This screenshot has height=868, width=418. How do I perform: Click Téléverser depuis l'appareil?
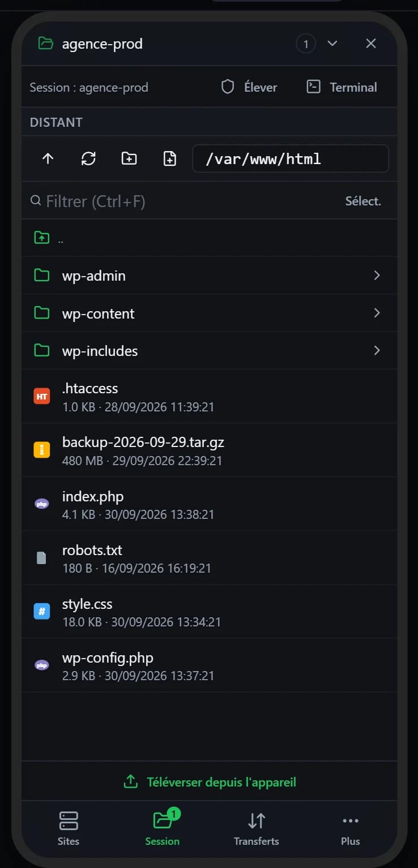coord(210,782)
